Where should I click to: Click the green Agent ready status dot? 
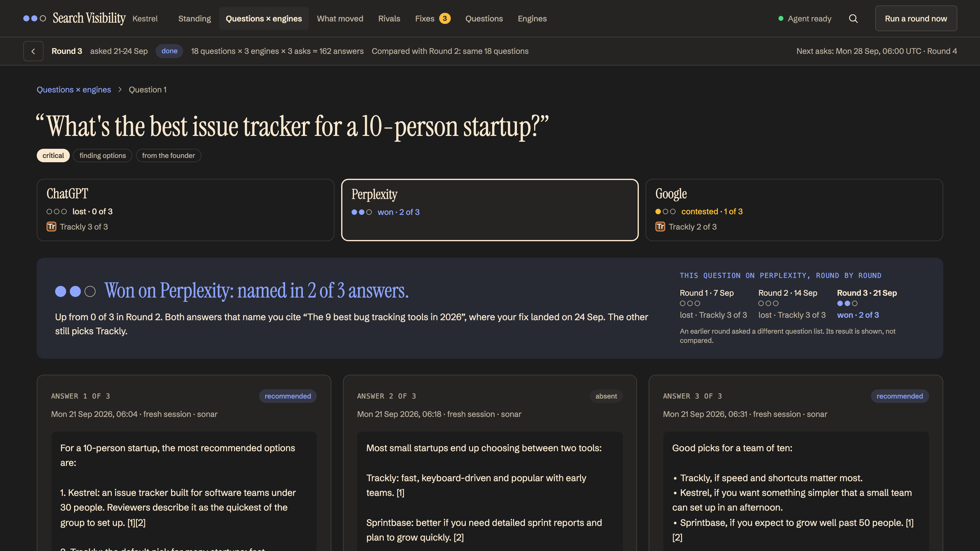pos(781,18)
